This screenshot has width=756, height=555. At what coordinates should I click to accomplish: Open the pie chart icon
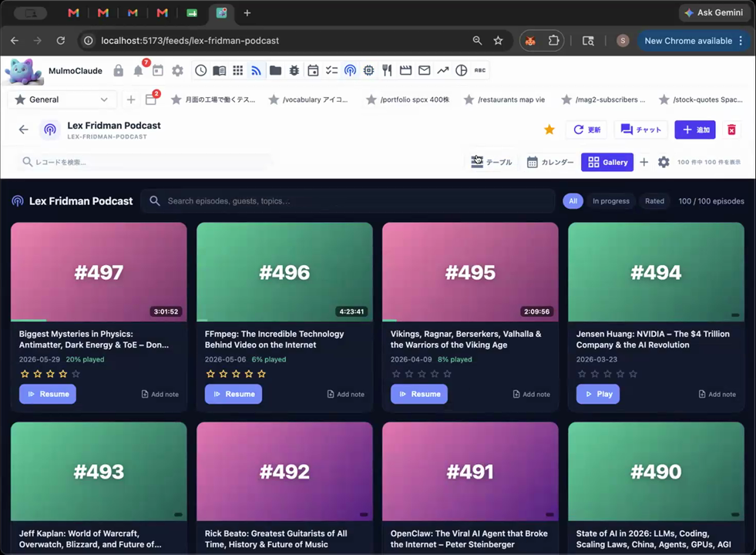click(462, 70)
